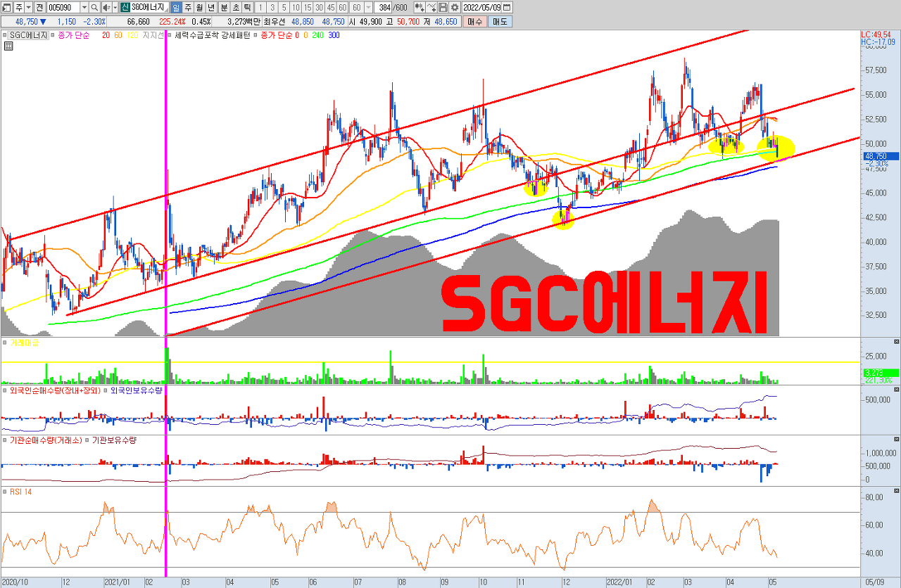Click the 매도 sell button
The width and height of the screenshot is (901, 588).
(x=500, y=22)
